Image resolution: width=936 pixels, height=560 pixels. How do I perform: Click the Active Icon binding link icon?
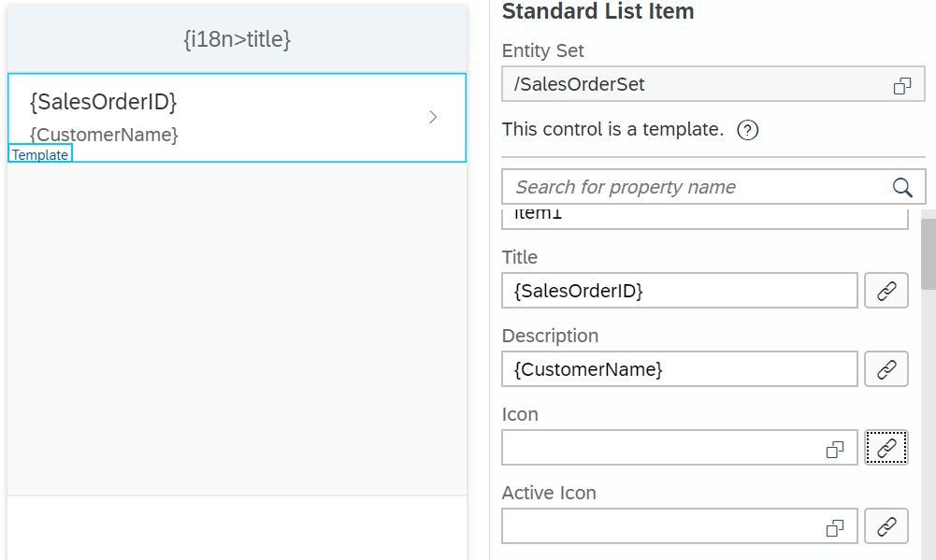click(886, 526)
